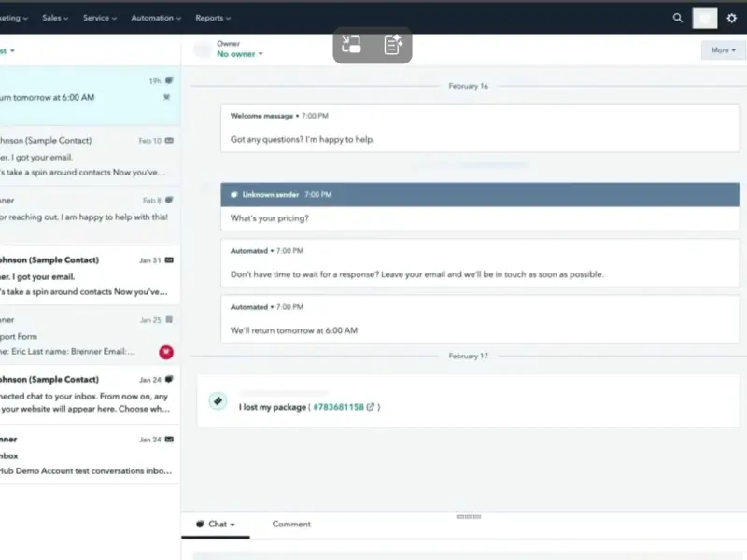The image size is (747, 560).
Task: Click the picture-in-picture overlay icon
Action: 352,45
